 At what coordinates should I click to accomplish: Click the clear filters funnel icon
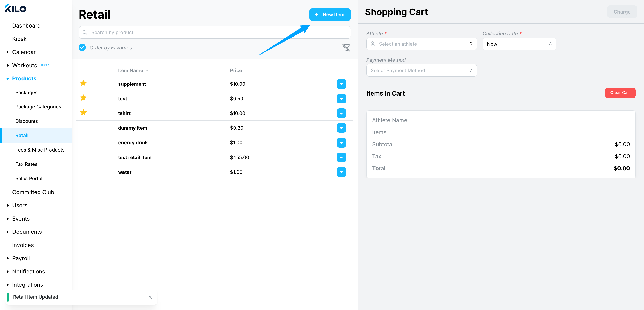point(346,47)
